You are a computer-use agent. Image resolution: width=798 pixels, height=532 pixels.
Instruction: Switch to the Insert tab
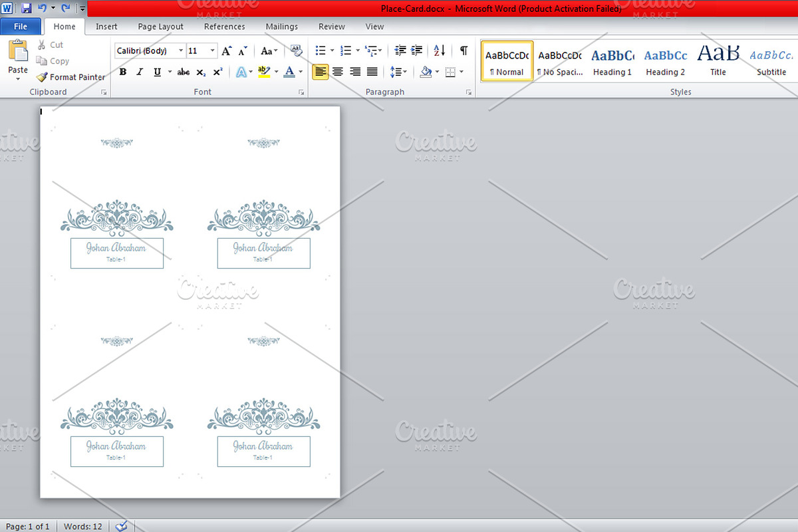[x=106, y=27]
